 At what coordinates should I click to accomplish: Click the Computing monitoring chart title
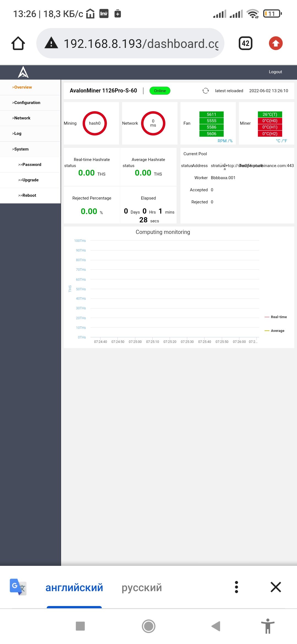(x=163, y=232)
